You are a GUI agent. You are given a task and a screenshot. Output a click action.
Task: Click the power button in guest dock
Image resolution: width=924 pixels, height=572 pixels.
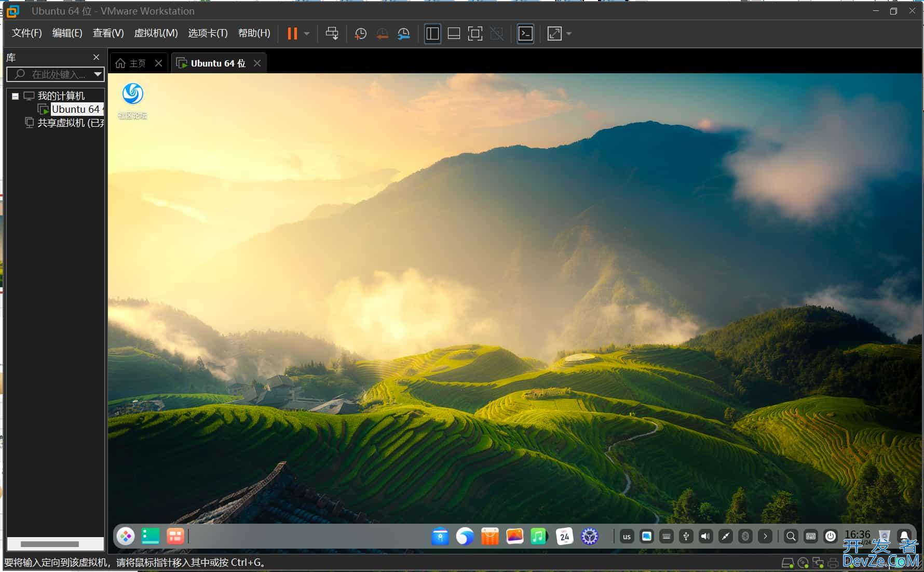click(x=830, y=537)
